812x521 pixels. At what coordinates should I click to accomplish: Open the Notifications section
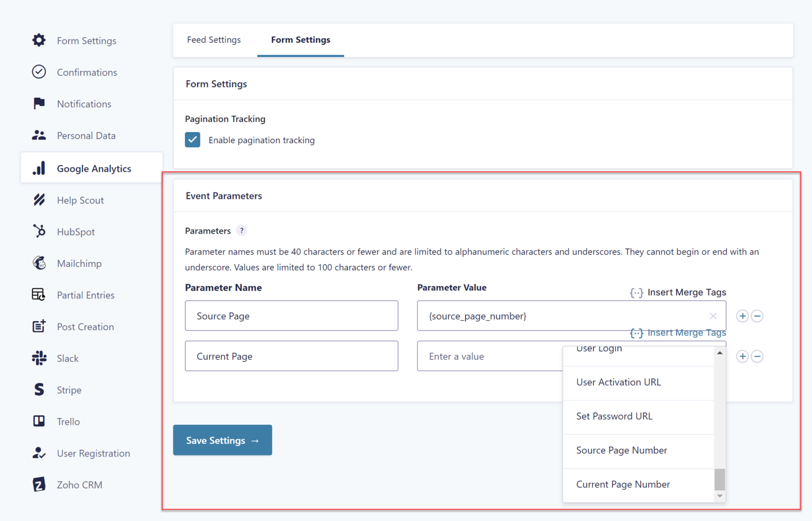tap(84, 104)
